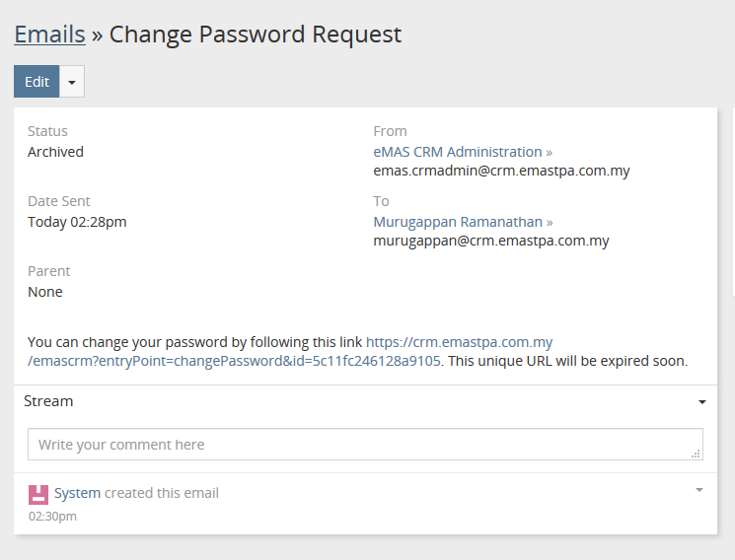Click the Change Password Request title

click(256, 35)
